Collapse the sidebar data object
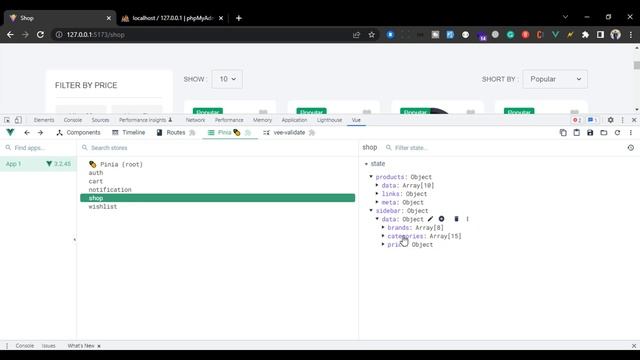The width and height of the screenshot is (640, 360). (x=377, y=219)
